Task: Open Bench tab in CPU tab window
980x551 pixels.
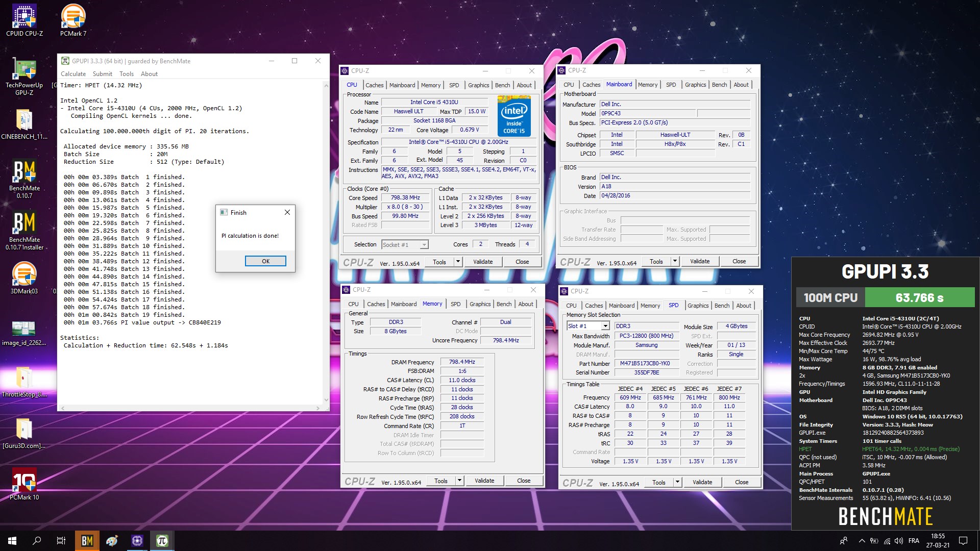Action: tap(502, 85)
